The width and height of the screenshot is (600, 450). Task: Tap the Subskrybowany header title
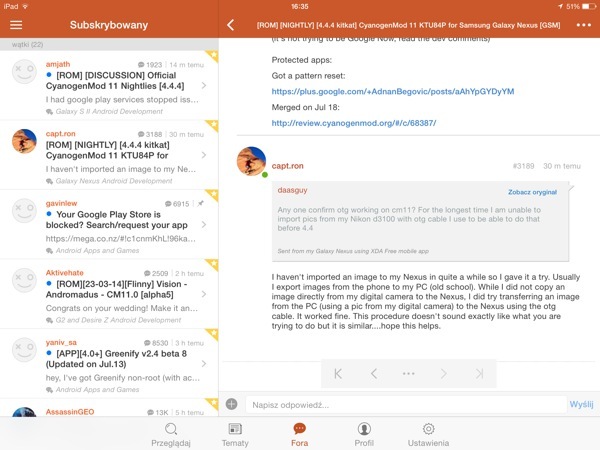click(109, 25)
